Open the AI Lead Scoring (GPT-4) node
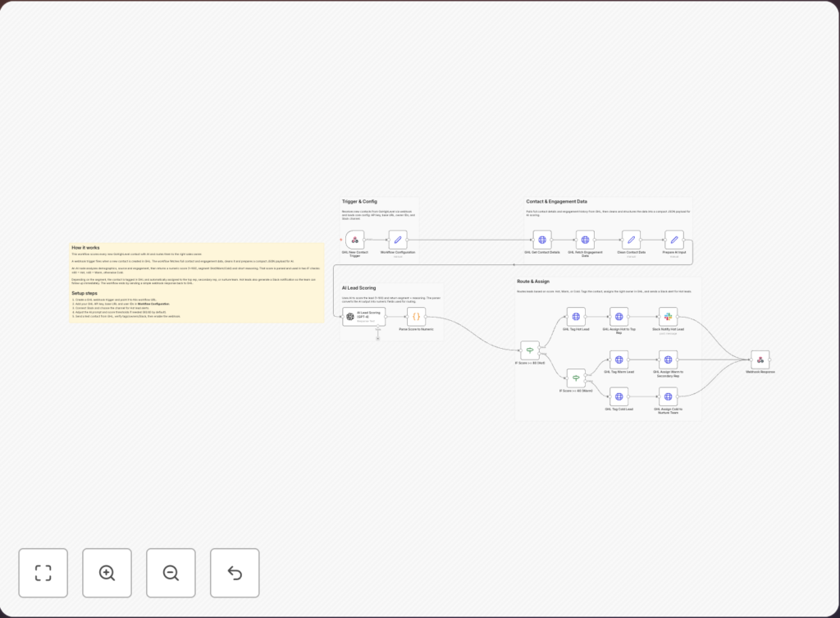This screenshot has width=840, height=618. point(364,316)
